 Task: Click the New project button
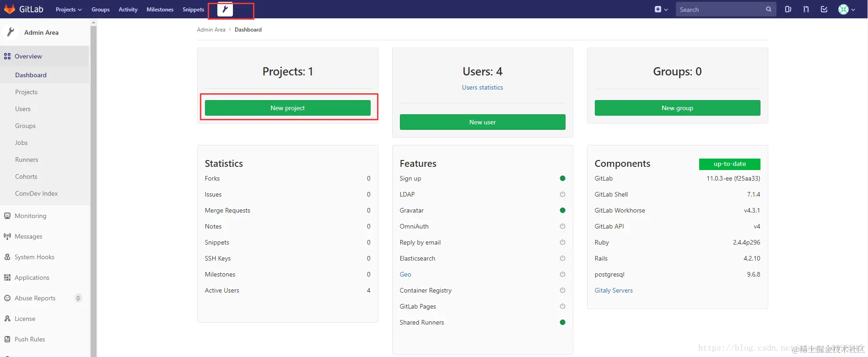[287, 108]
